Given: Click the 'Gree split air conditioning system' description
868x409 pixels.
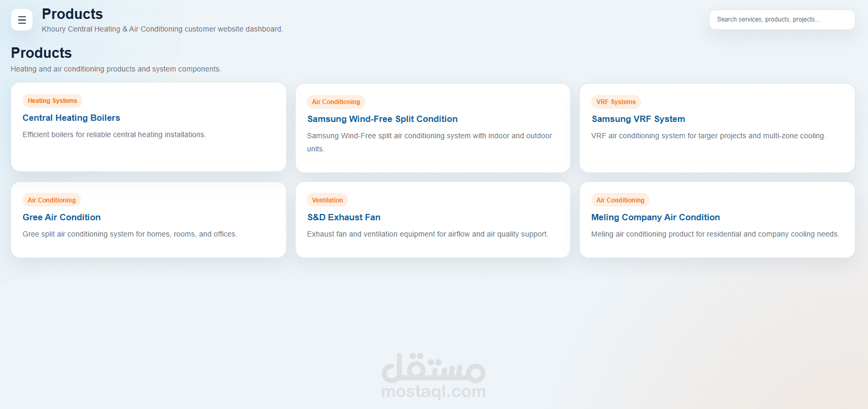Looking at the screenshot, I should [x=130, y=234].
